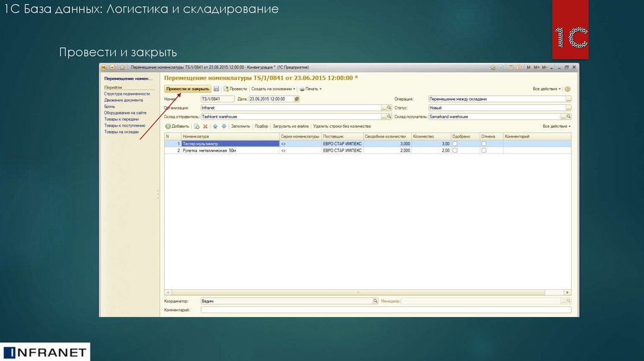Open the Бронь link

tap(109, 106)
